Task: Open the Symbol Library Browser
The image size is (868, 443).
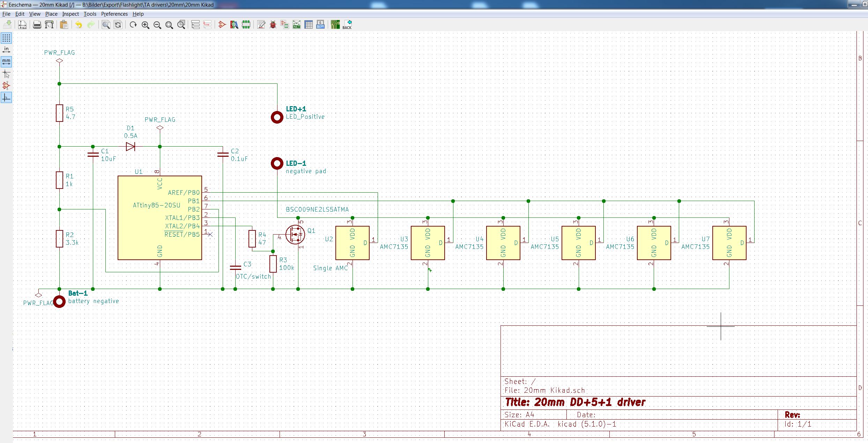Action: coord(234,24)
